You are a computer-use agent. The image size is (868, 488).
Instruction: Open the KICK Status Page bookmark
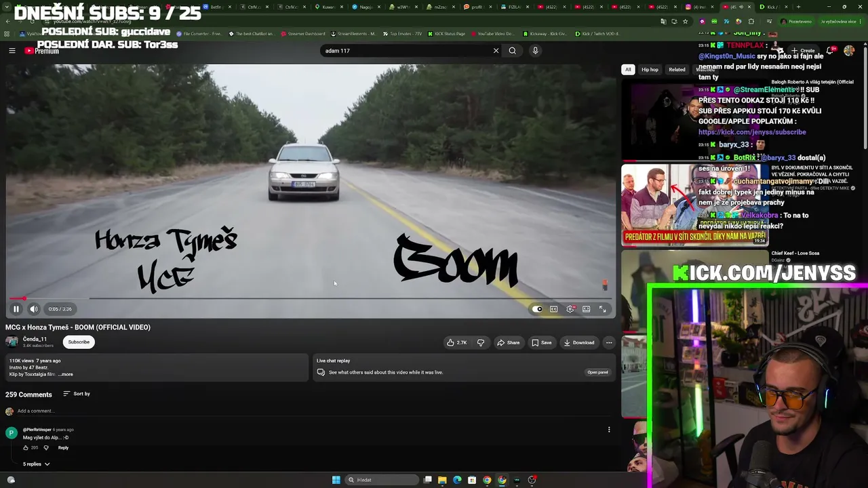coord(446,34)
